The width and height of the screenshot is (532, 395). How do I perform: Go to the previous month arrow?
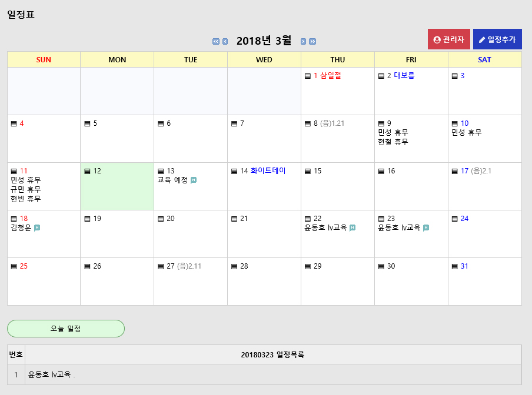point(225,41)
